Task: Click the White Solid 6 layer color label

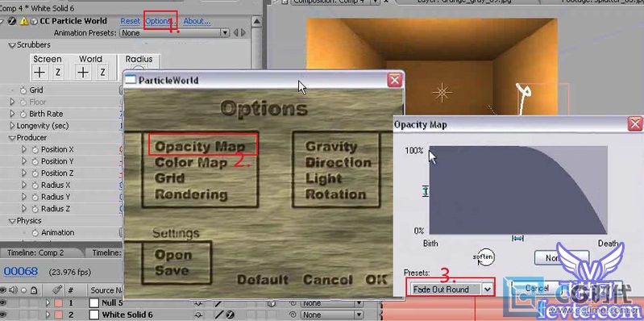Action: pos(58,315)
